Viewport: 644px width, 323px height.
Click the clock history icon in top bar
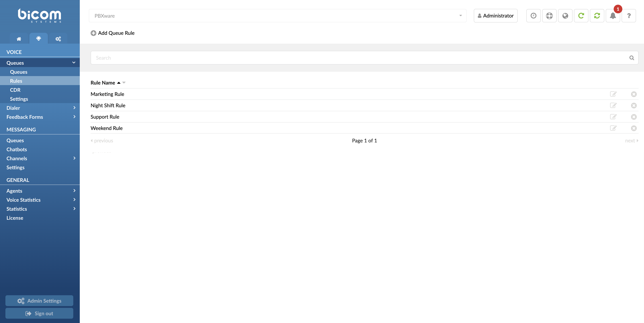point(533,16)
